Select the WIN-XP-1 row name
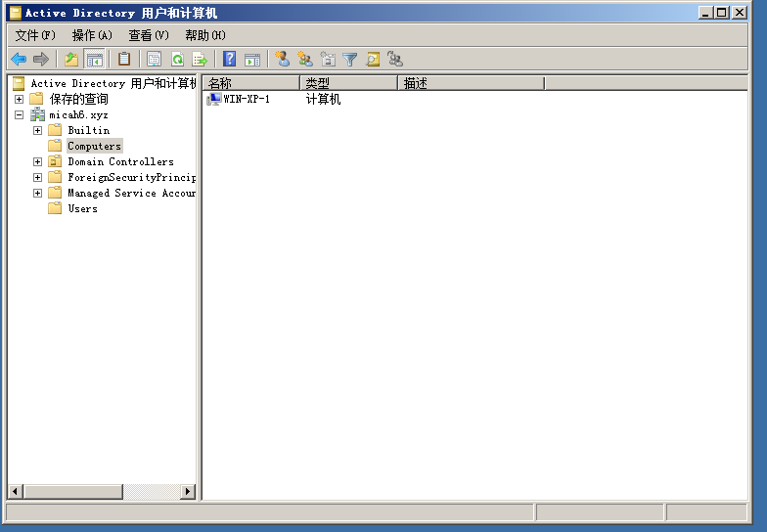The image size is (767, 532). tap(247, 100)
